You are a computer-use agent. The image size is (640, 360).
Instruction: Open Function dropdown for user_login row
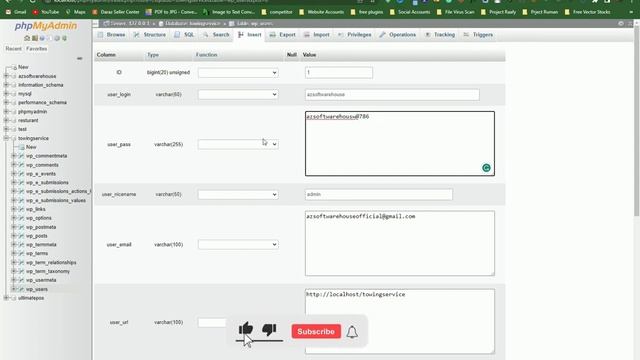(238, 94)
